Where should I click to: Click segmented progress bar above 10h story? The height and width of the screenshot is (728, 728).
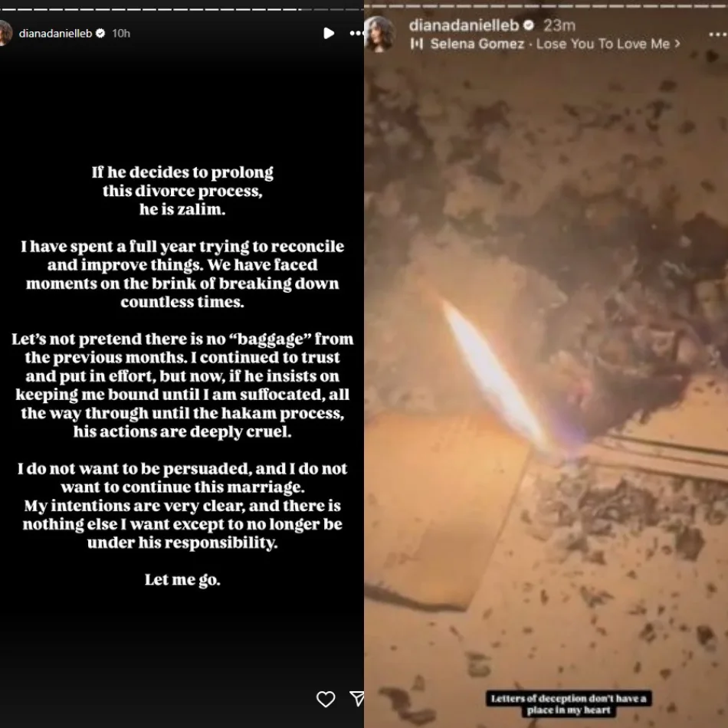182,8
